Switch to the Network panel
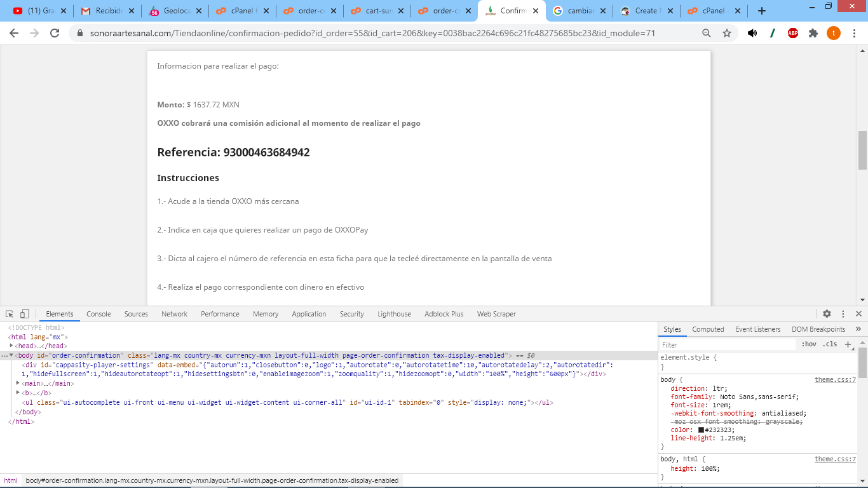This screenshot has width=868, height=488. [174, 314]
